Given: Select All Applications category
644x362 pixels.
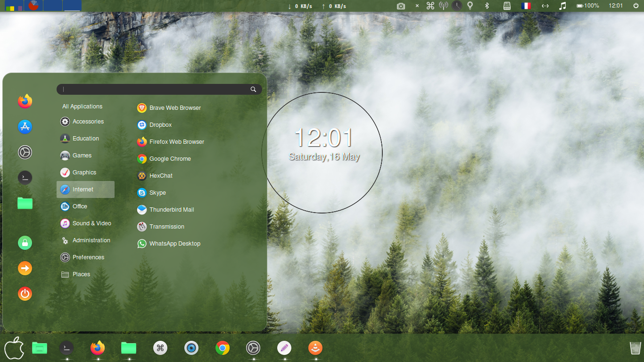Looking at the screenshot, I should pos(83,107).
